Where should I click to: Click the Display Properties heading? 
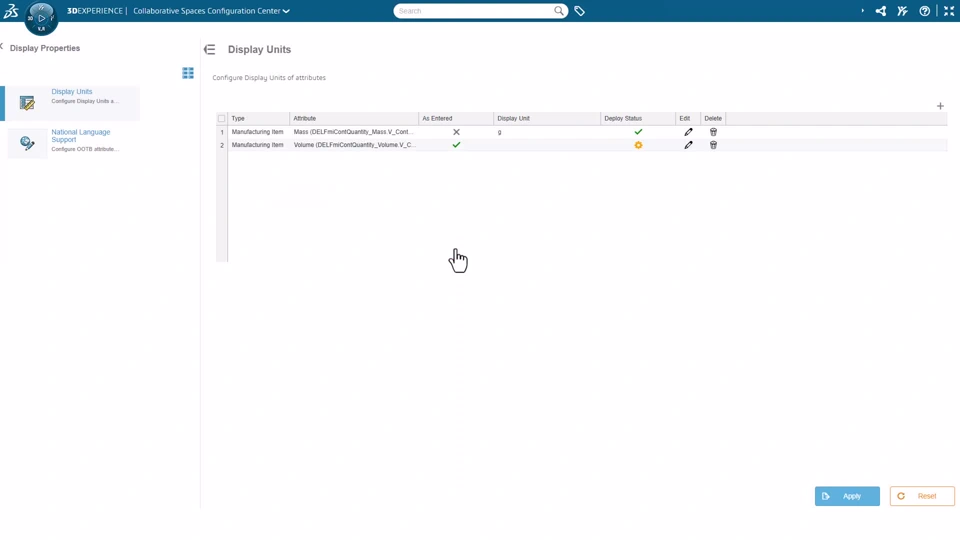(45, 48)
